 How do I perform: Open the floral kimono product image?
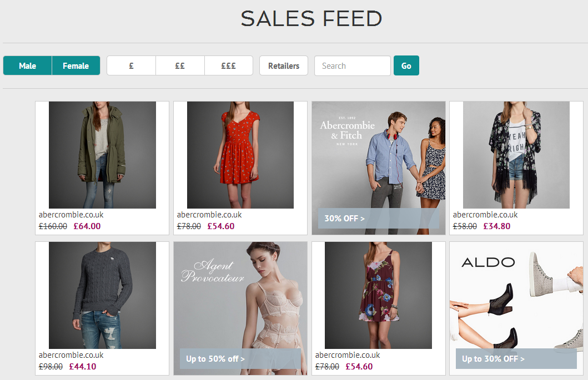(516, 155)
